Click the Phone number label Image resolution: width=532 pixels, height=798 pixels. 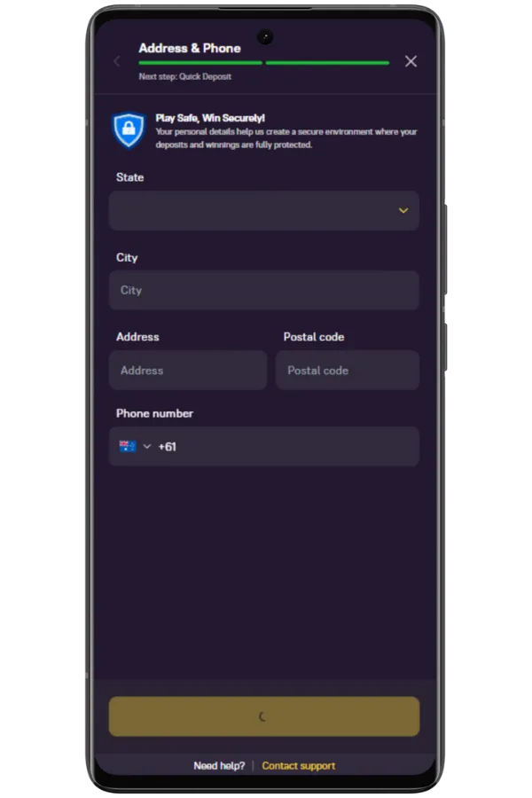(x=155, y=413)
